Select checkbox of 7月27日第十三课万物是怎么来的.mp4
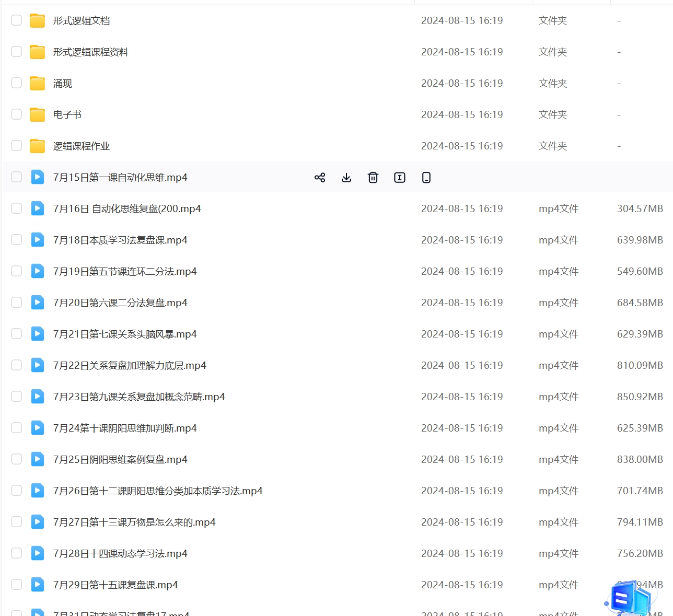This screenshot has height=616, width=673. coord(17,522)
